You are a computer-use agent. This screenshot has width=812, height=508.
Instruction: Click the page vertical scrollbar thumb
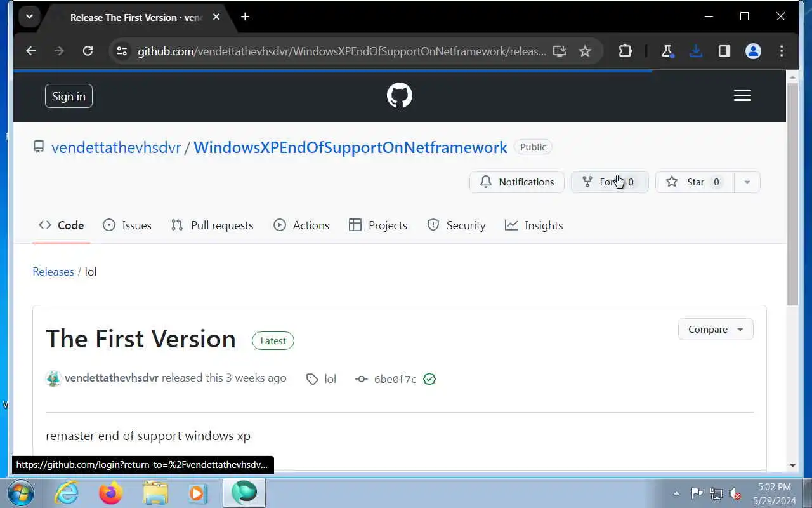click(x=792, y=193)
